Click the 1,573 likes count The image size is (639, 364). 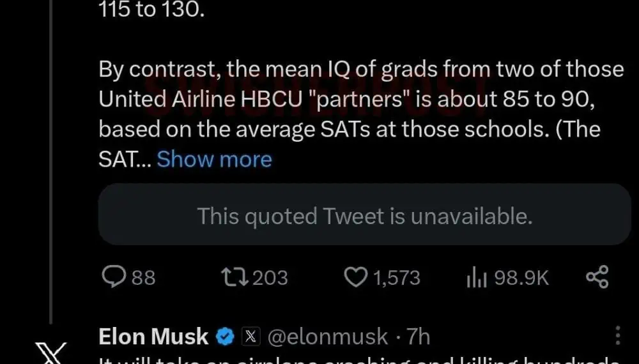[396, 278]
